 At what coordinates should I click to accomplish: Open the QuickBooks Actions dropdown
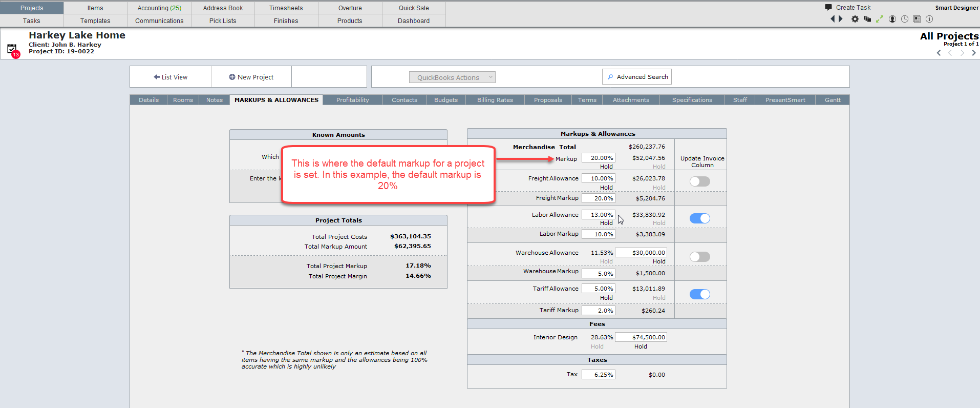click(452, 77)
